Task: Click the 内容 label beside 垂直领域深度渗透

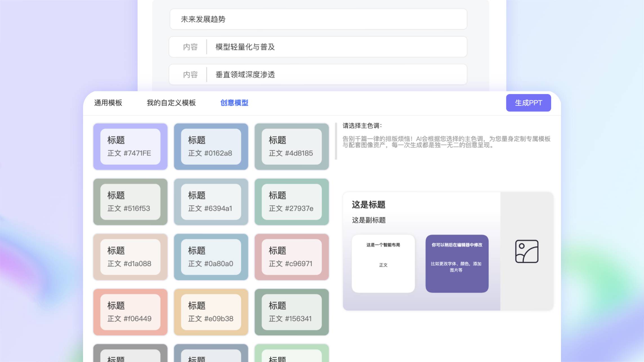Action: coord(190,75)
